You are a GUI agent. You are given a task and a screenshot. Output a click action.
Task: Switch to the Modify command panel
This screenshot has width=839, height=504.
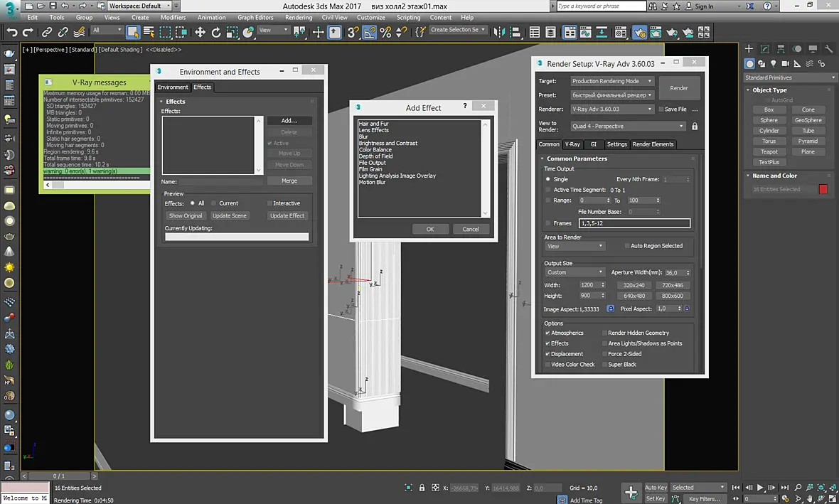point(765,48)
